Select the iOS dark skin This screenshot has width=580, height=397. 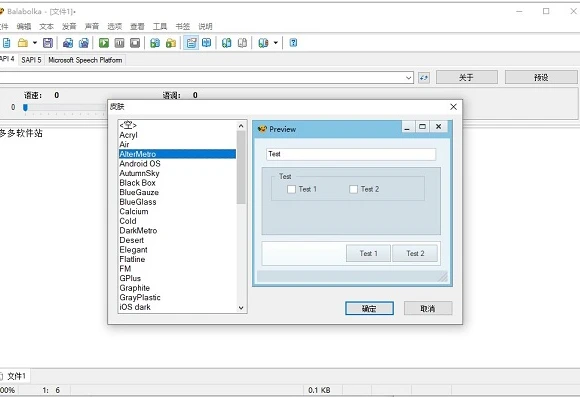[177, 307]
